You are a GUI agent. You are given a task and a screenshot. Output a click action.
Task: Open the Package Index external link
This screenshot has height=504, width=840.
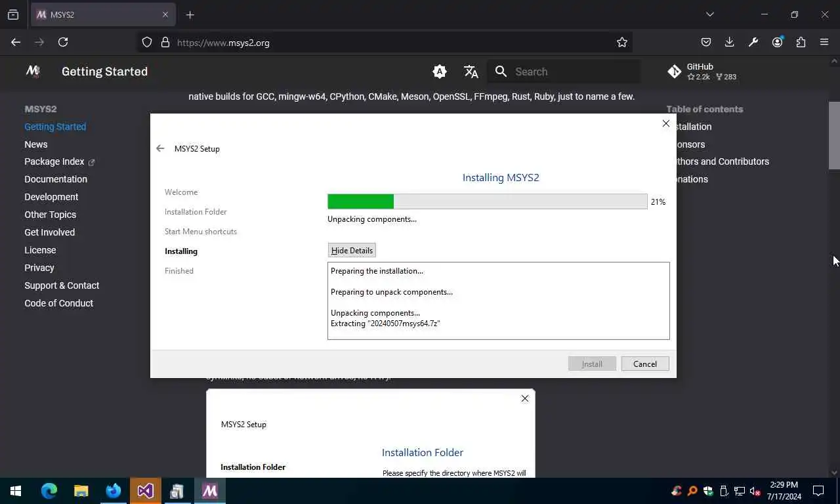[x=59, y=161]
